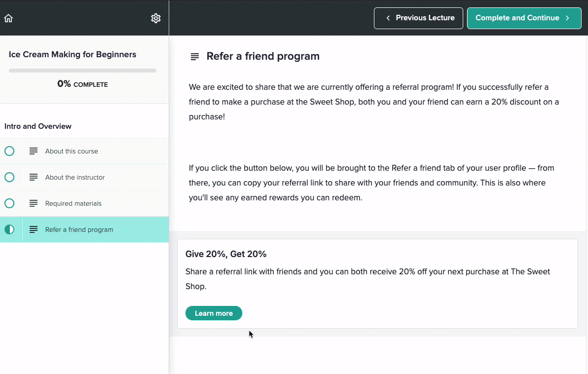Click the lecture icon beside the page title

(194, 56)
